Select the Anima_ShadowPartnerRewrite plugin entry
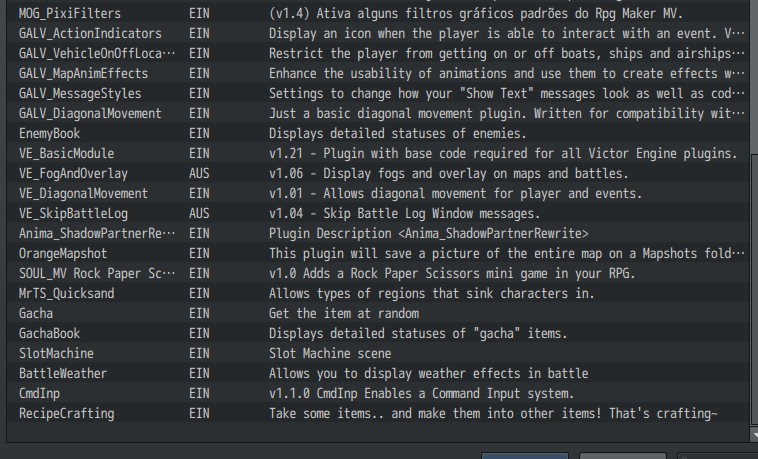 [378, 234]
